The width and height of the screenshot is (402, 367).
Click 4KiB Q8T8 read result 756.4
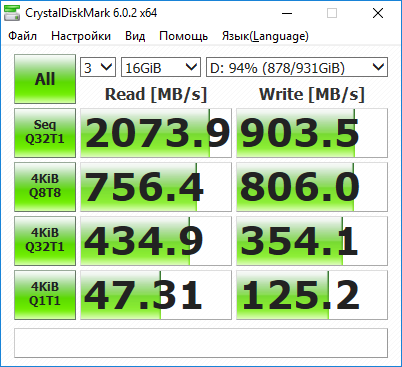tap(156, 187)
